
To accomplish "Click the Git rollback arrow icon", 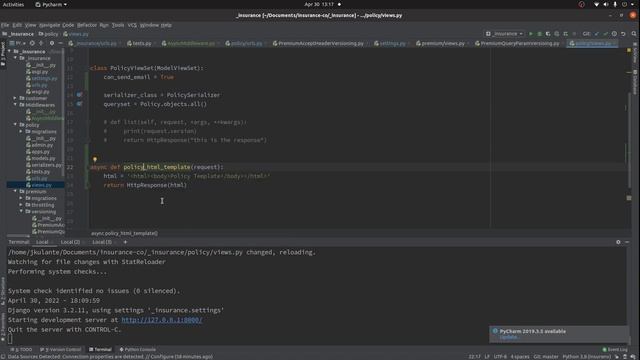I will (x=623, y=34).
